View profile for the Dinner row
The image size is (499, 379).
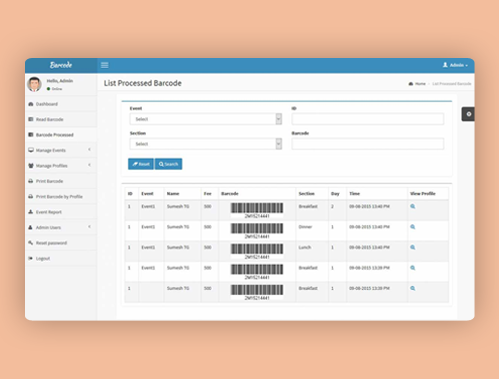413,227
